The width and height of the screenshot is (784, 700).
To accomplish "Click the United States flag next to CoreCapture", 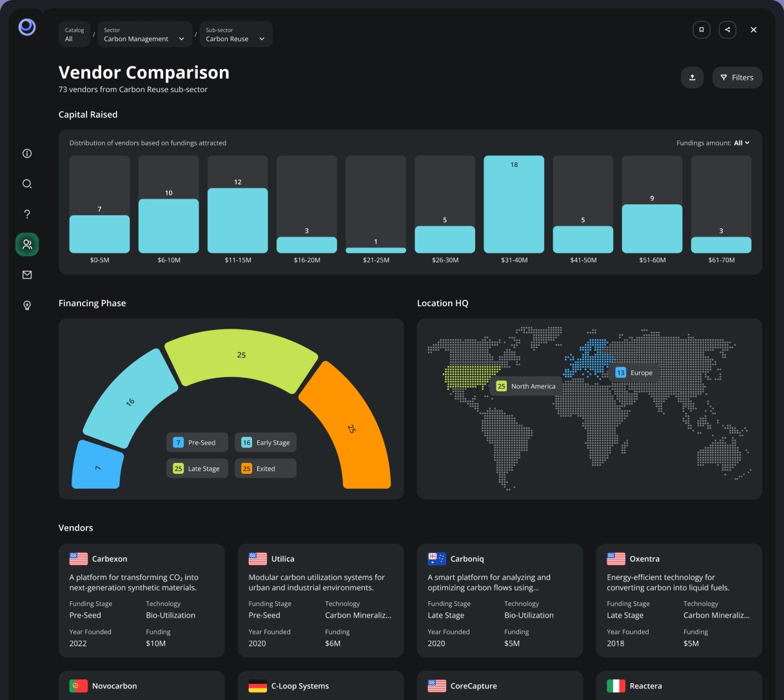I will click(437, 686).
